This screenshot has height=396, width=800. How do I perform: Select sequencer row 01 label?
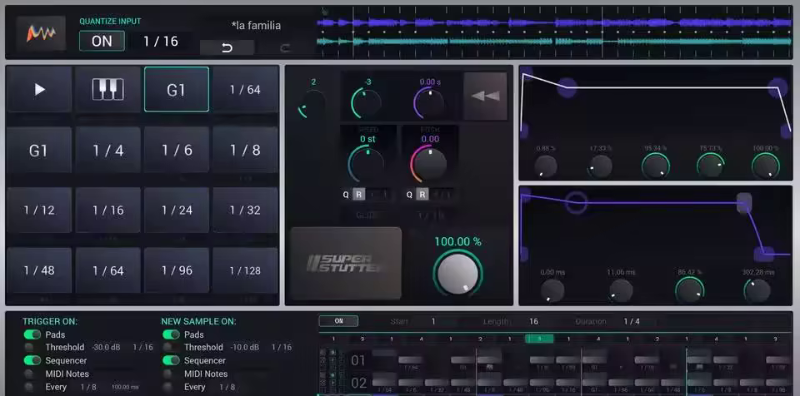coord(359,361)
